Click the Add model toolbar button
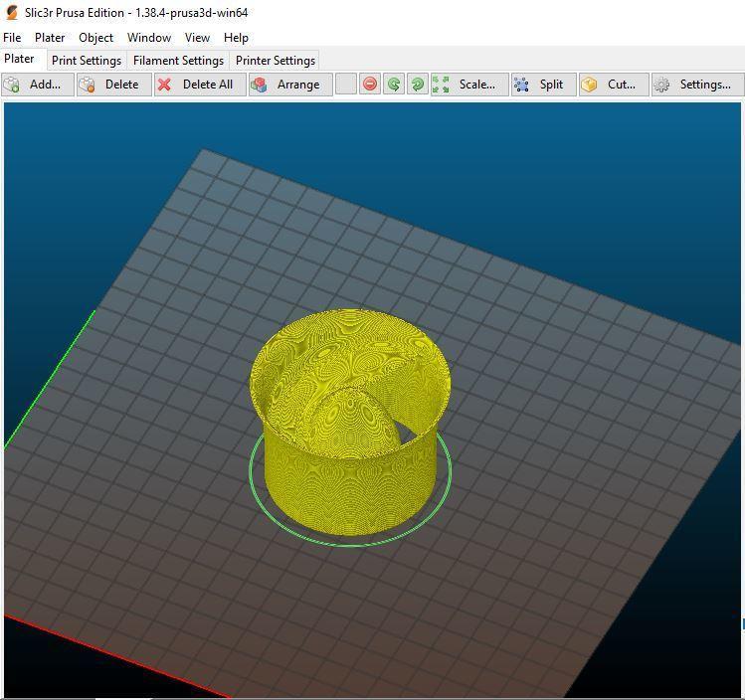 37,85
